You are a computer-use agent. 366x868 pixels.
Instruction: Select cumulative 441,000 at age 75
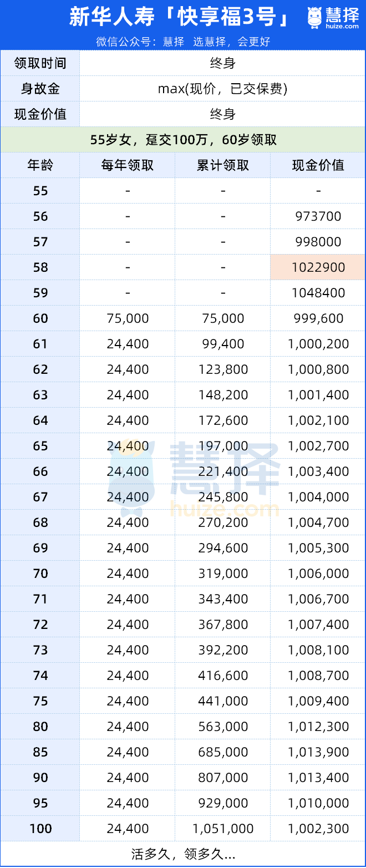point(223,701)
